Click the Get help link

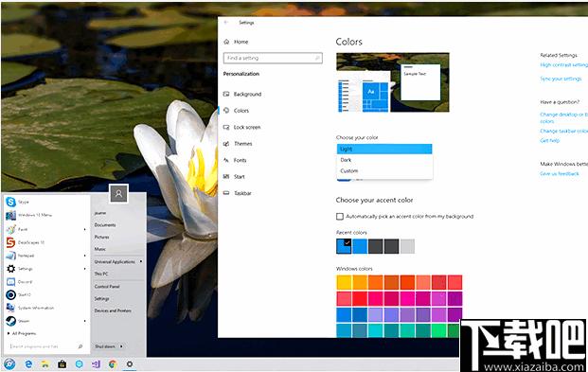click(x=550, y=141)
